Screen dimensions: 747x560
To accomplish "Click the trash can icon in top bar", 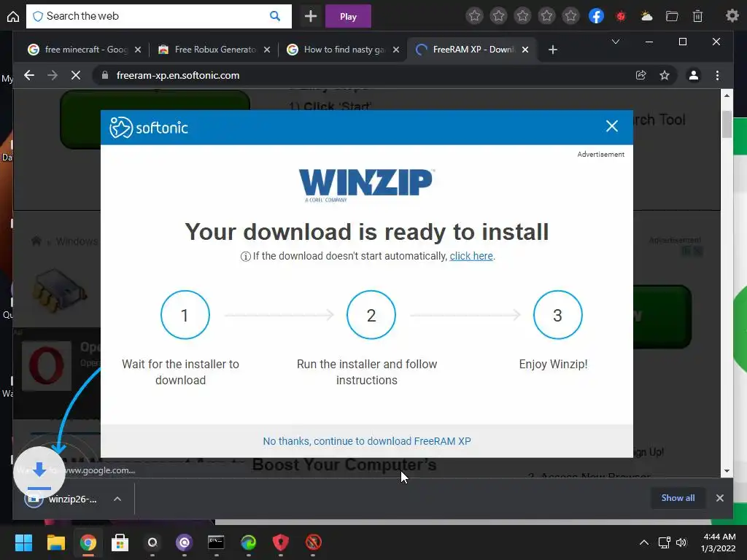I will (x=697, y=16).
